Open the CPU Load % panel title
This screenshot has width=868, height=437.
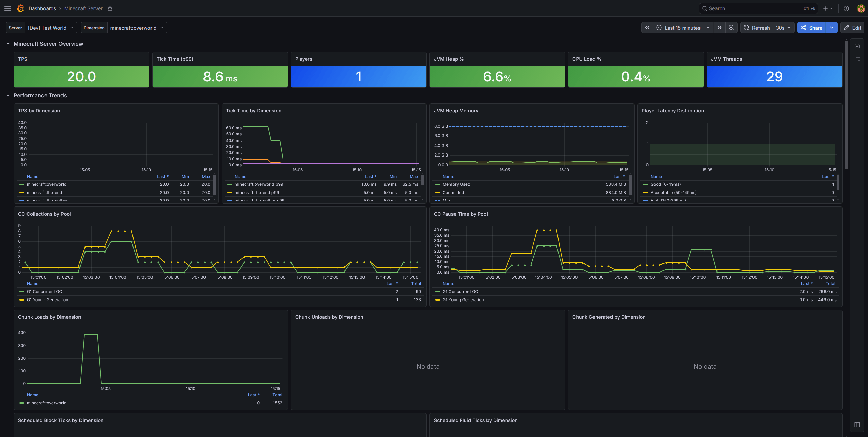587,59
